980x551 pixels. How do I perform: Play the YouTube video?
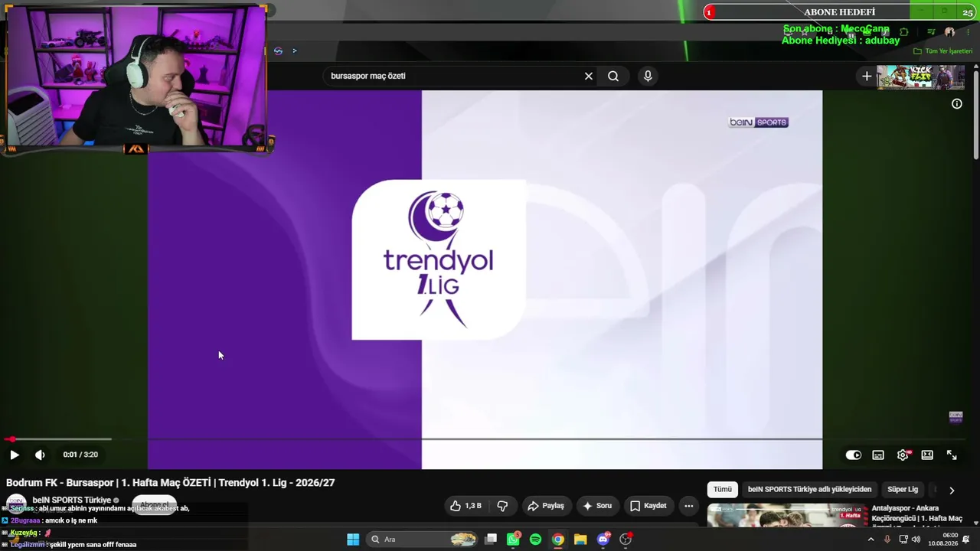click(x=14, y=455)
